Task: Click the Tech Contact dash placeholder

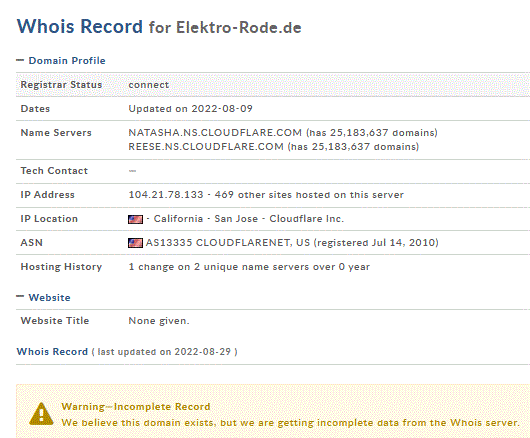Action: click(x=132, y=171)
